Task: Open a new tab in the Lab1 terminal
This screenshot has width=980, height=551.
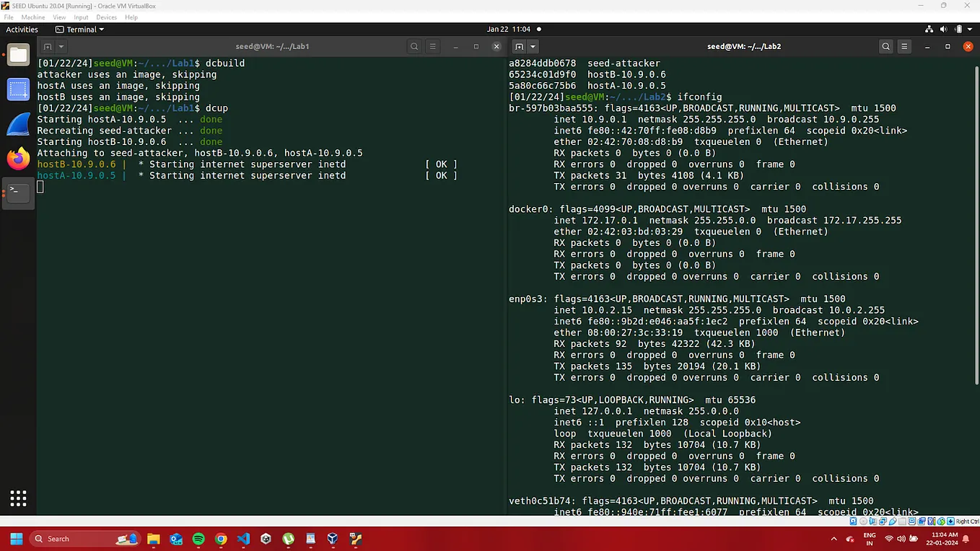Action: tap(48, 45)
